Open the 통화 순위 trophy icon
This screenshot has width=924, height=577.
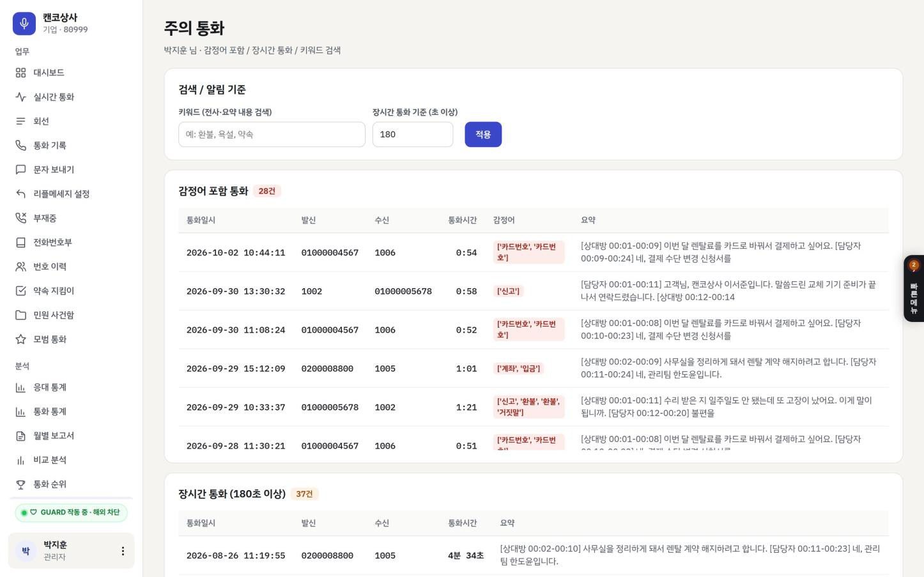point(21,485)
